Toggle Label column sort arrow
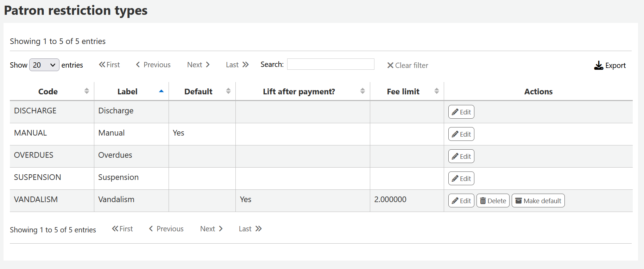This screenshot has width=644, height=269. pos(161,91)
